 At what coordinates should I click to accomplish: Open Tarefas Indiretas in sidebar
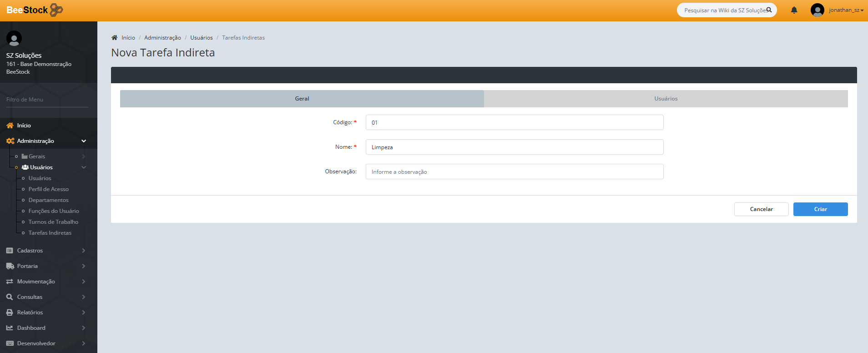click(x=50, y=233)
